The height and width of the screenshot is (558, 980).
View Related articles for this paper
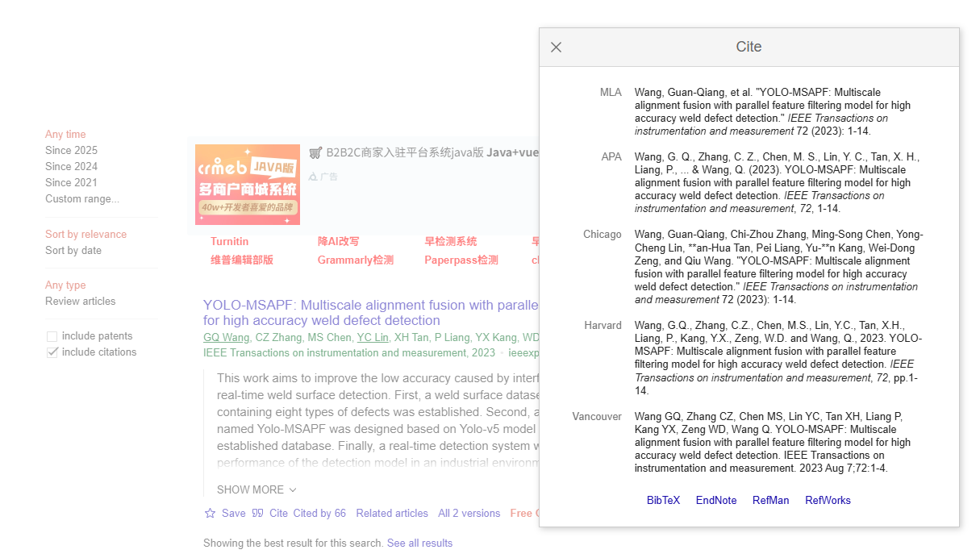[392, 513]
